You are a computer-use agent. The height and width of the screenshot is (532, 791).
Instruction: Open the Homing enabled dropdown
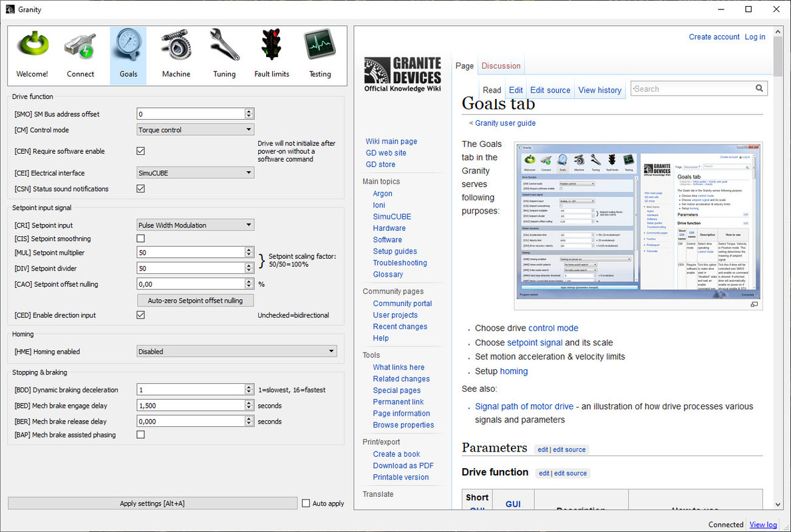(237, 352)
